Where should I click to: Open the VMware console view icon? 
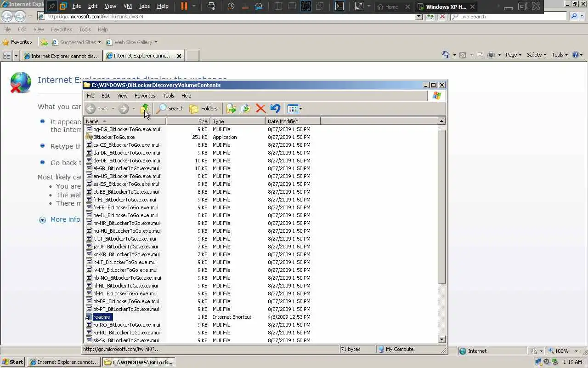pos(339,6)
